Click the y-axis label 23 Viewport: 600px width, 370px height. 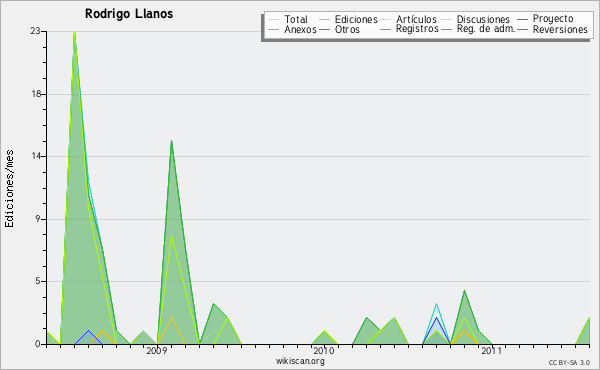(35, 31)
